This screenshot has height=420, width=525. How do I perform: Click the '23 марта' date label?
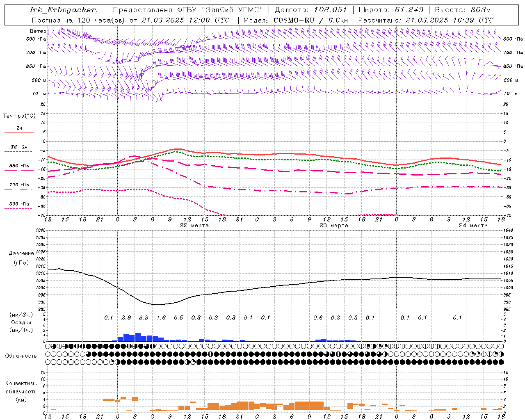click(x=334, y=226)
